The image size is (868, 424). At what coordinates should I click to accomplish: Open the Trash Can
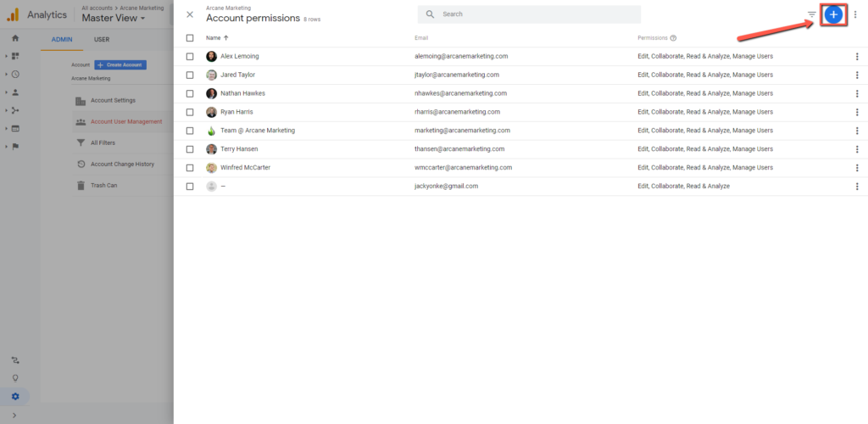point(104,186)
